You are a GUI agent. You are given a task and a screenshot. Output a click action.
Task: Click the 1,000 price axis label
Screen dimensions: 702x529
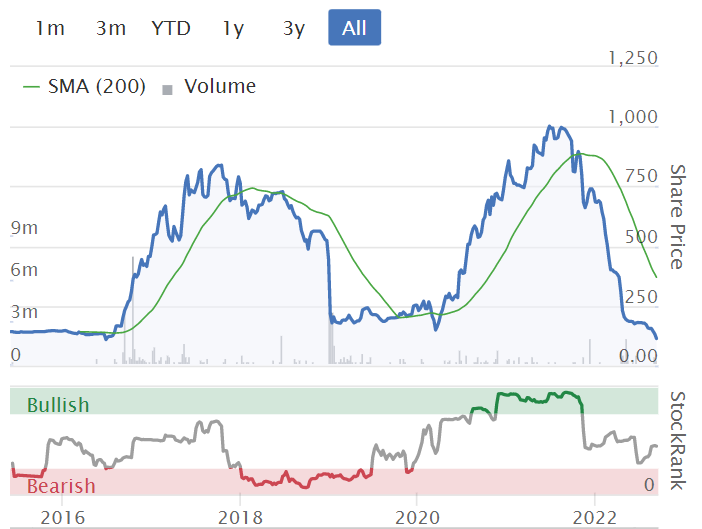click(x=633, y=117)
